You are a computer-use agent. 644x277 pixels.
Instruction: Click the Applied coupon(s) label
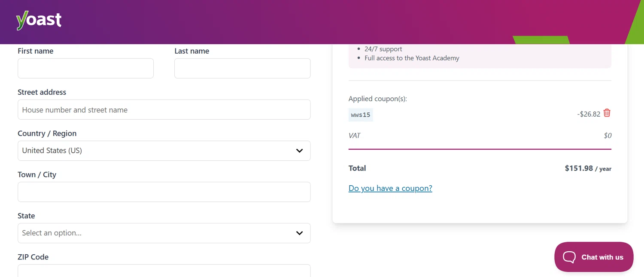click(x=378, y=99)
